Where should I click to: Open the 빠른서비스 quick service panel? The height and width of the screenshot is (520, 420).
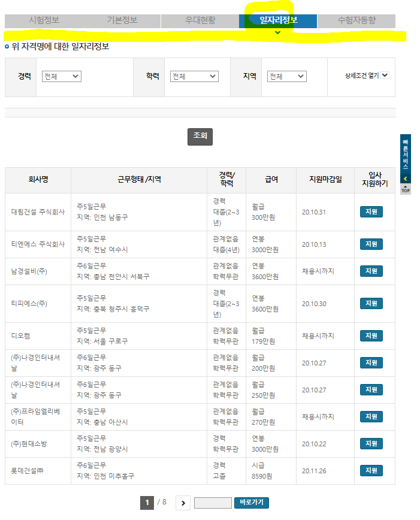406,159
